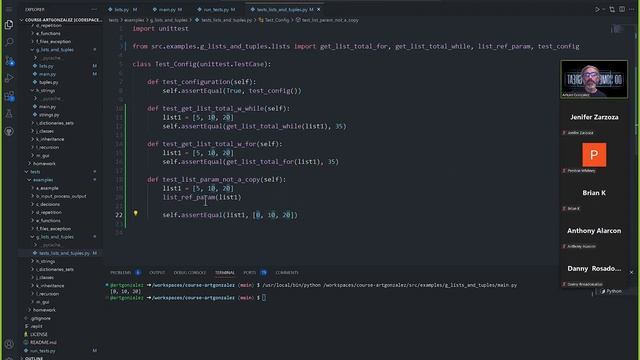Viewport: 640px width, 360px height.
Task: Open the Explorer view icon
Action: click(9, 25)
